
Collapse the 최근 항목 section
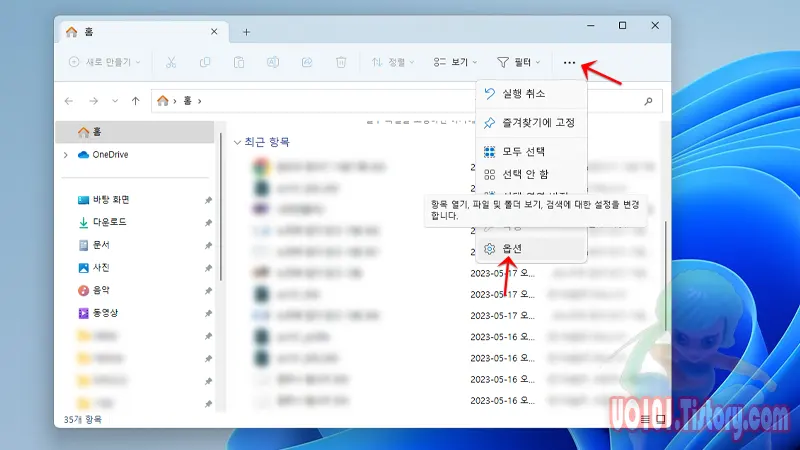[x=237, y=142]
